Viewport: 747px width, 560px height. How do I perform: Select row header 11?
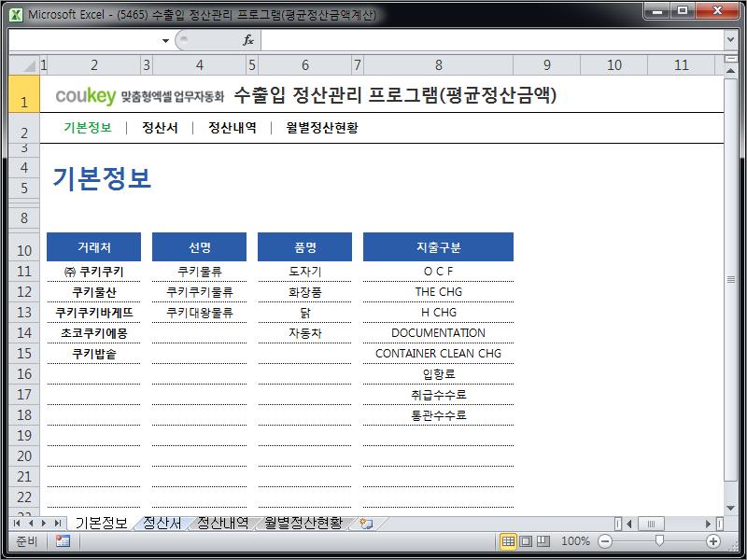coord(24,272)
